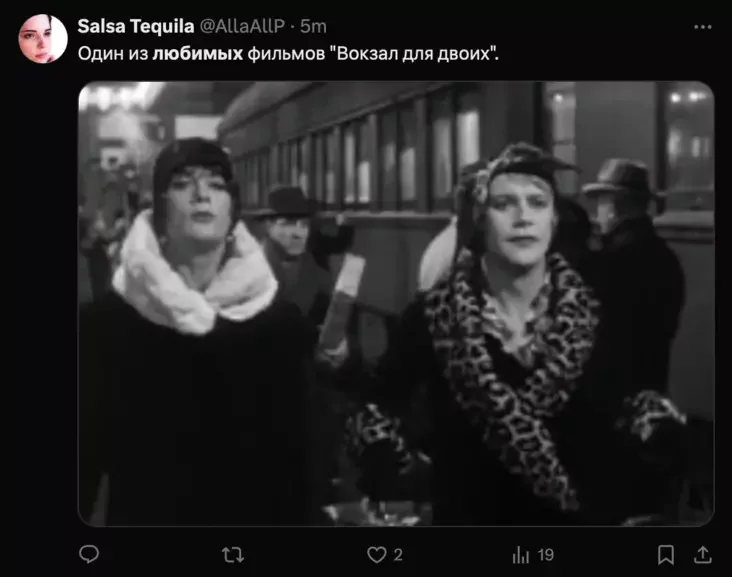Open Salsa Tequila's profile avatar
This screenshot has height=577, width=732.
click(42, 38)
